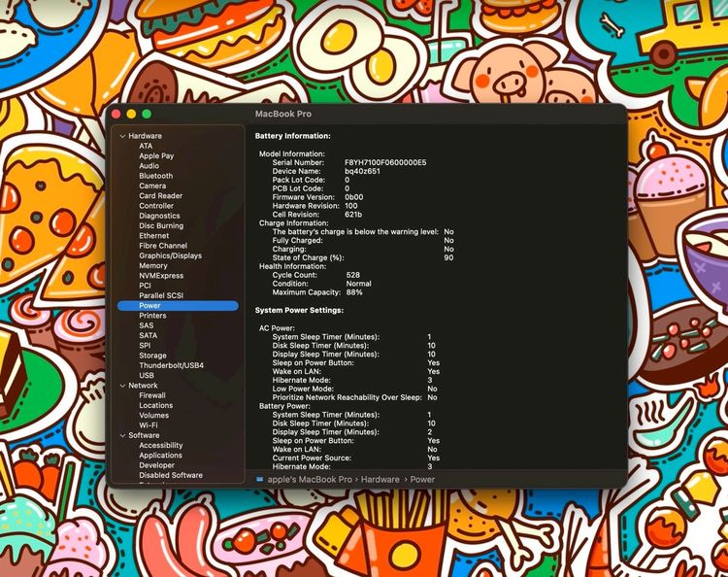728x577 pixels.
Task: Select Wi-Fi under Network
Action: (x=149, y=425)
